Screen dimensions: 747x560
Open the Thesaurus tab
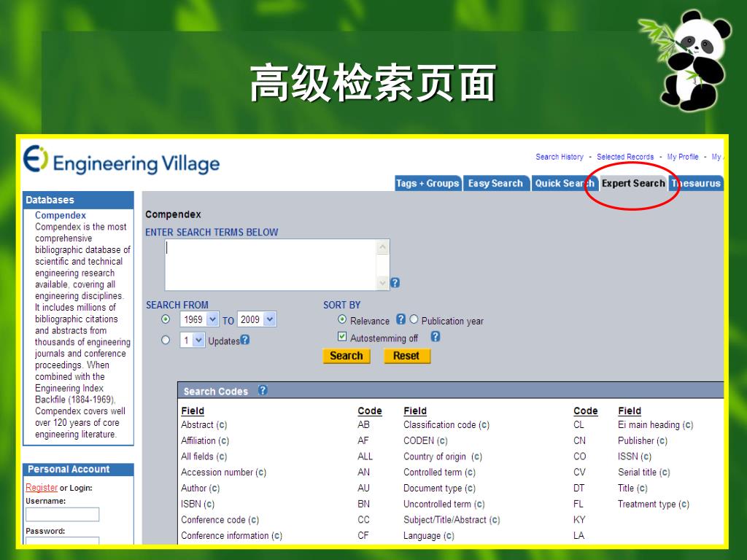click(696, 183)
